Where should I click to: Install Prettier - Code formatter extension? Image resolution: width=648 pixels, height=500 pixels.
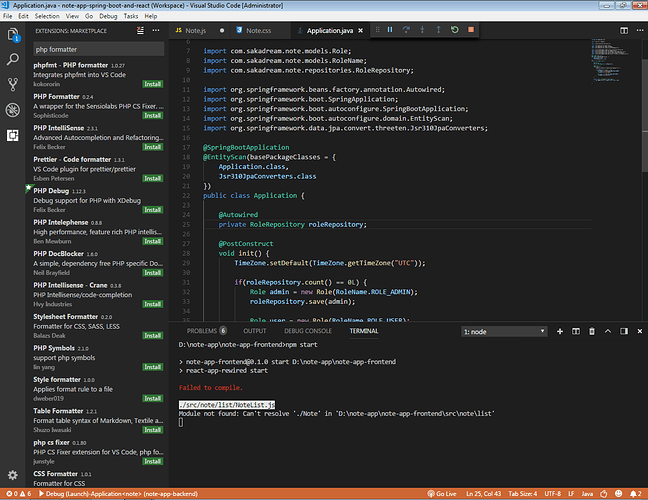click(152, 178)
